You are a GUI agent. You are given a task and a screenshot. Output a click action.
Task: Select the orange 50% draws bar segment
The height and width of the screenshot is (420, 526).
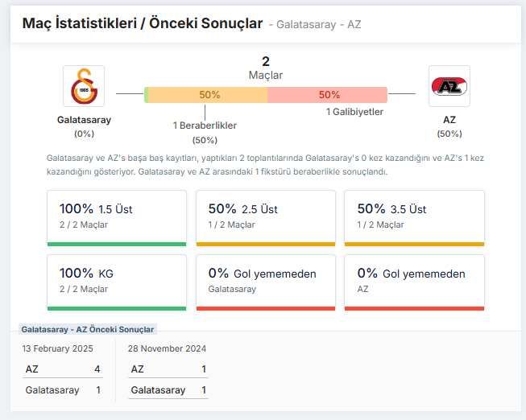(x=209, y=95)
